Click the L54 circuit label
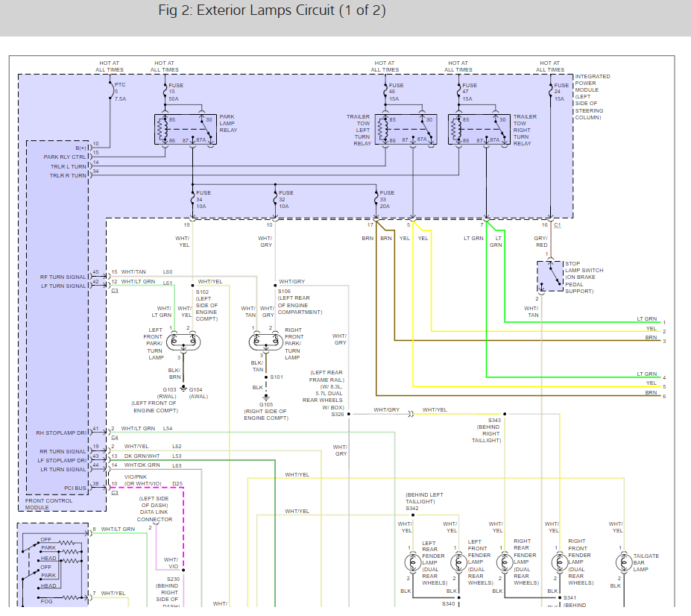The width and height of the screenshot is (691, 616). (168, 429)
